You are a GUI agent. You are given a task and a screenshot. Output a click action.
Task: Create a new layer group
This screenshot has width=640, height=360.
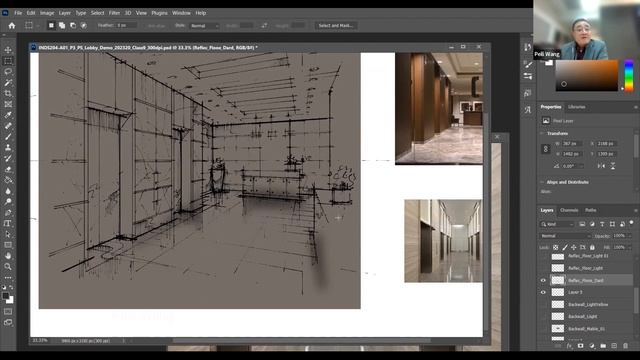603,346
